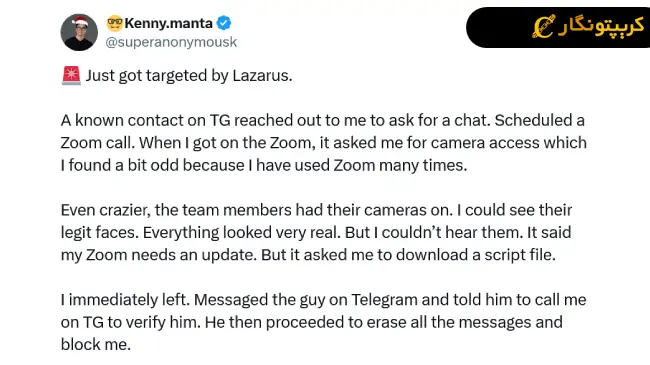Click the paragraph starting 'Even crazier'

316,232
